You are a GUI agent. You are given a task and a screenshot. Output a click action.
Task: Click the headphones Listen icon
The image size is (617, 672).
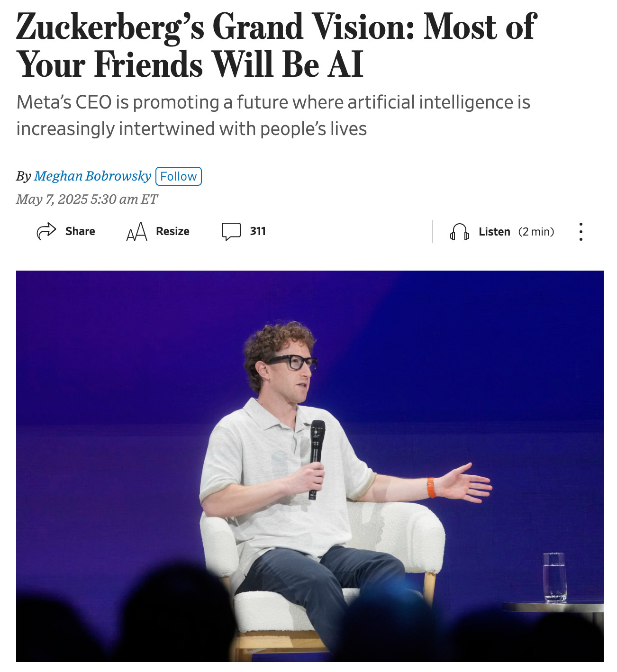pos(460,232)
